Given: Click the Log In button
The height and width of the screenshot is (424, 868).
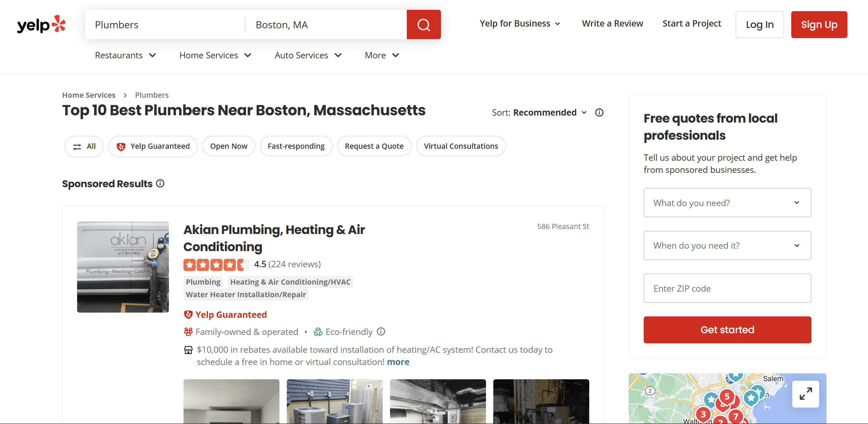Looking at the screenshot, I should [759, 24].
